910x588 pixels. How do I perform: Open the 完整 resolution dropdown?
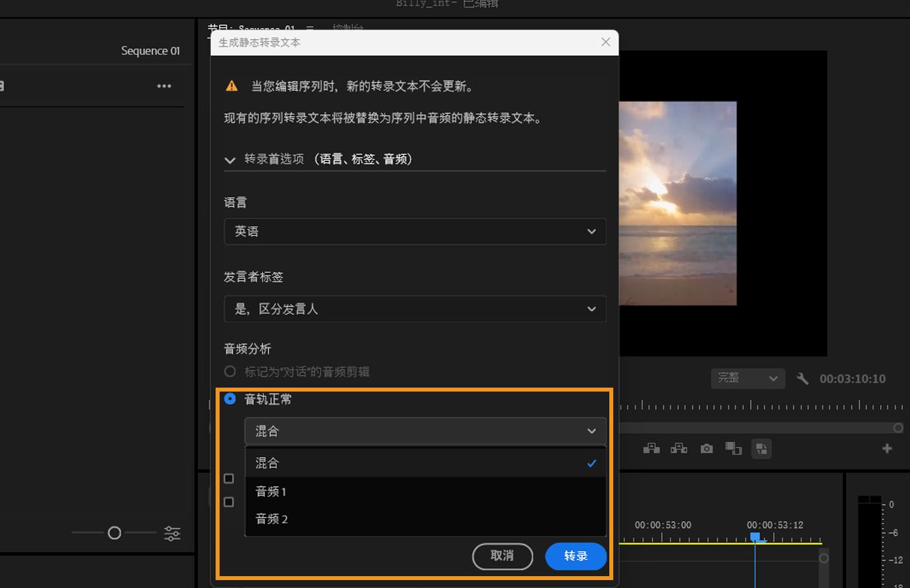(747, 378)
